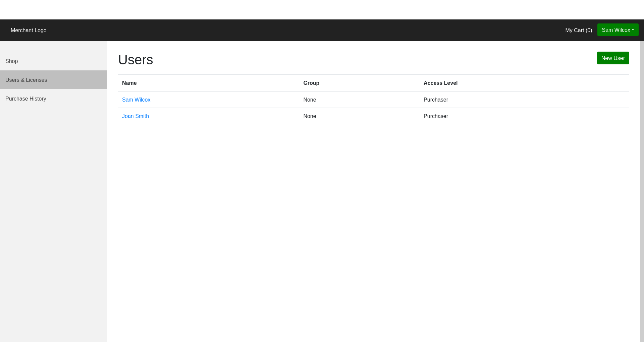Click Purchaser in Joan Smith row
644x362 pixels.
(436, 116)
